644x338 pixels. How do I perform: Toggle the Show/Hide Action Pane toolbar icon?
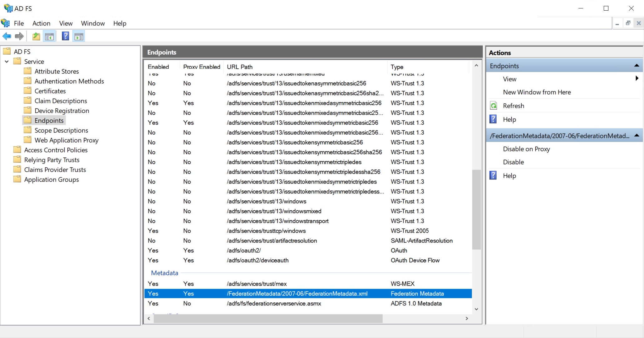[79, 37]
